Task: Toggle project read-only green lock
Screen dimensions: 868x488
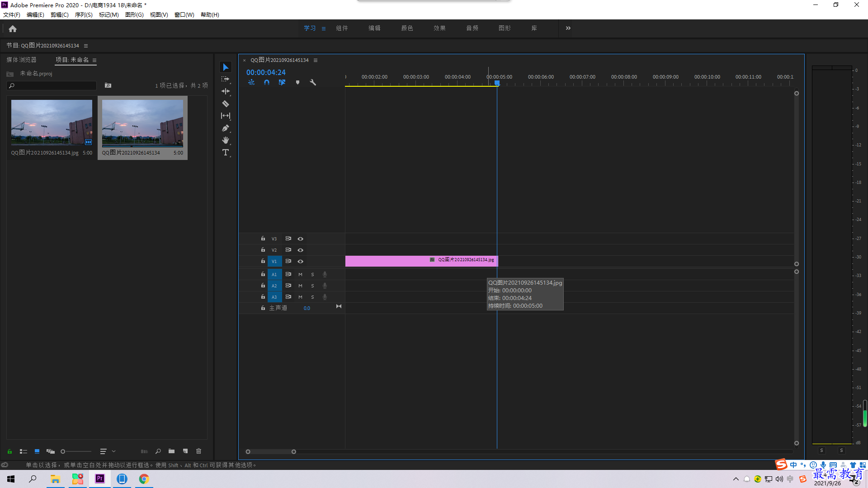Action: coord(9,451)
